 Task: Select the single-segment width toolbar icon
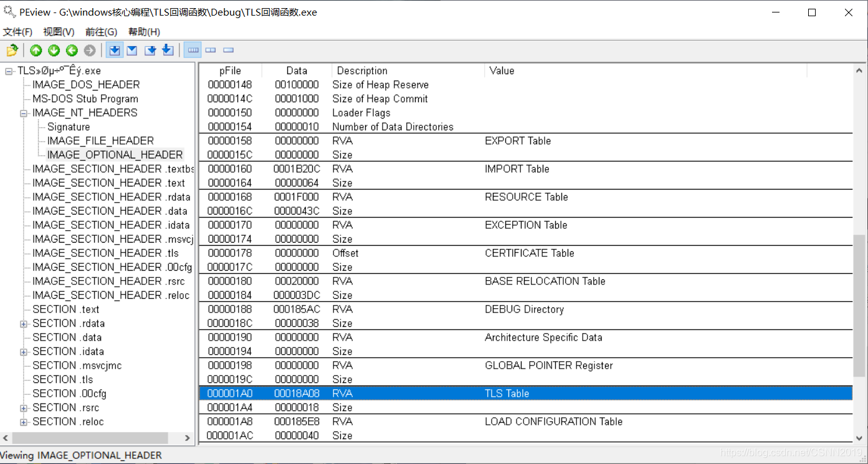click(228, 51)
